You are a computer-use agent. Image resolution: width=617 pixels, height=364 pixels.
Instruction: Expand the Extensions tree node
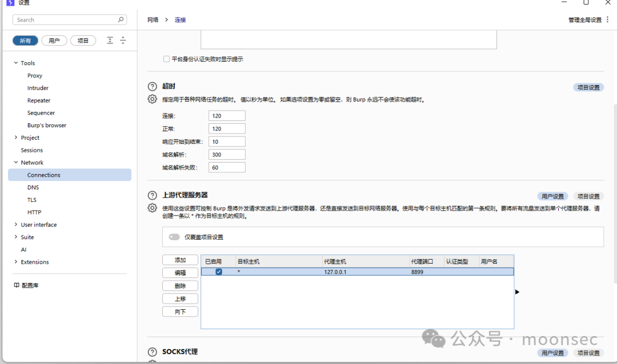(x=16, y=261)
